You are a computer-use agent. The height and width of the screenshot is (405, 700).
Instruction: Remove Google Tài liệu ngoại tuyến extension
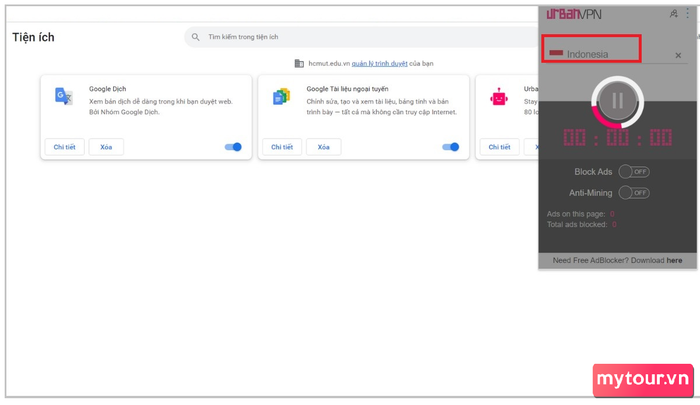pyautogui.click(x=324, y=147)
